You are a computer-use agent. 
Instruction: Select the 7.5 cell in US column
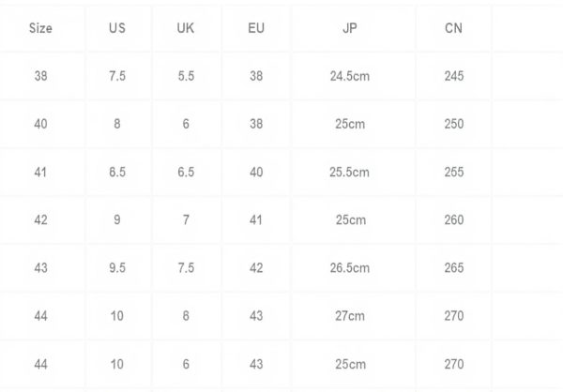click(117, 76)
